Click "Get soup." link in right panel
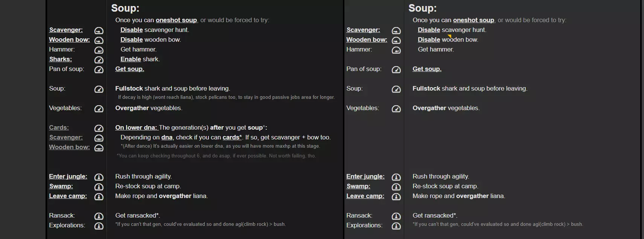644x239 pixels. point(427,69)
